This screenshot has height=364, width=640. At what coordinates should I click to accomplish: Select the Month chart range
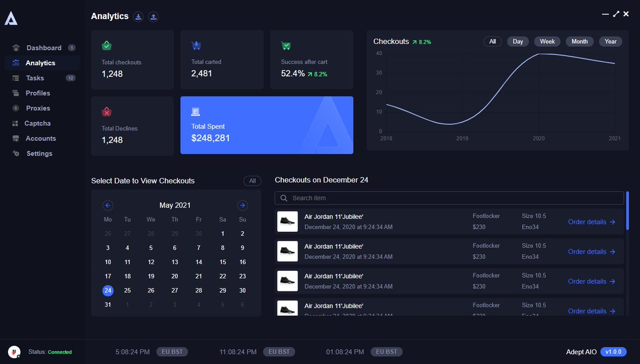(x=580, y=42)
